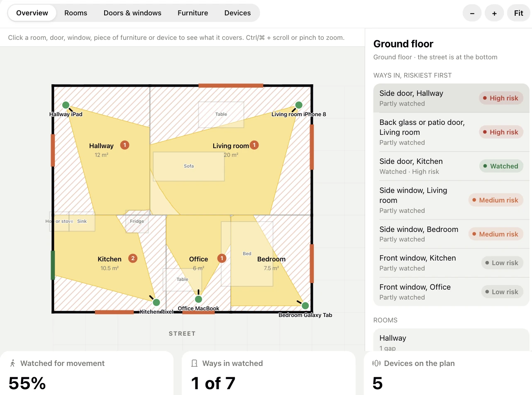532x395 pixels.
Task: Zoom in with the plus button
Action: [x=494, y=13]
